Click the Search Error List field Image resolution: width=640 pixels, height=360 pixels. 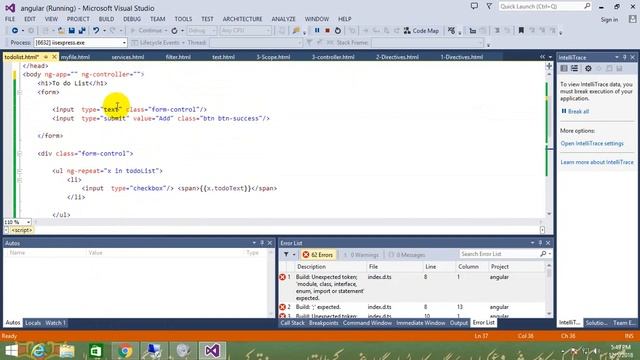499,254
